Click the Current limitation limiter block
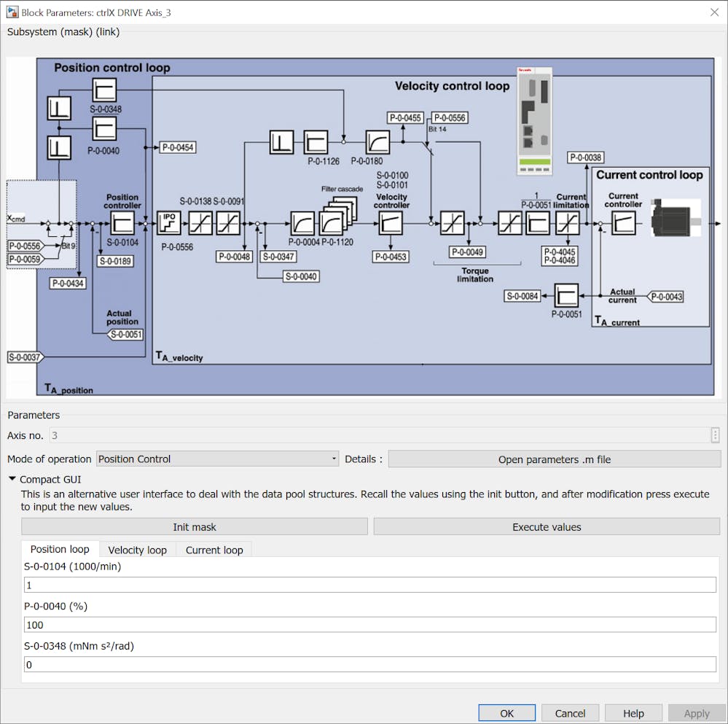 (x=568, y=223)
